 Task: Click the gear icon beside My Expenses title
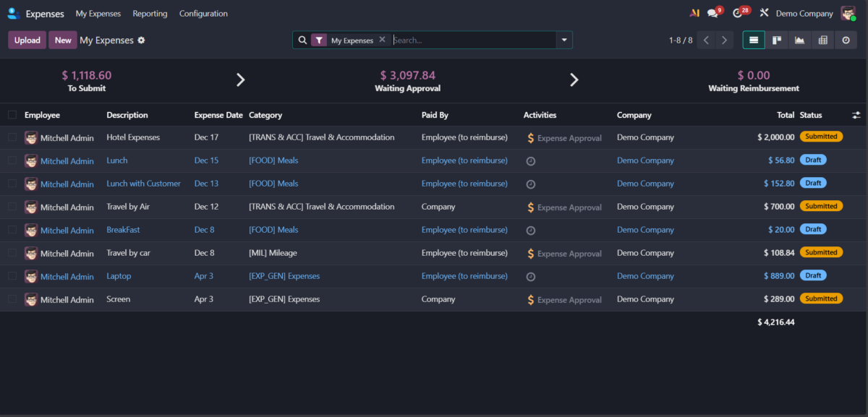coord(141,40)
